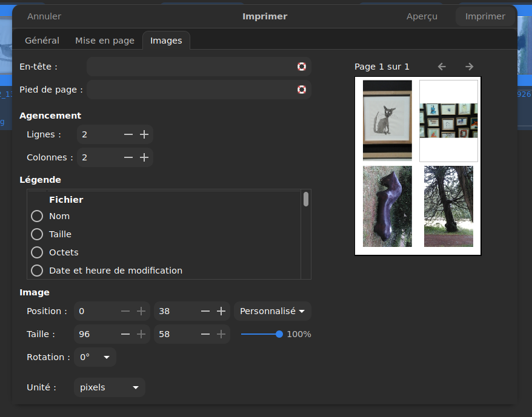Click the Aperçu button
Viewport: 532px width, 417px height.
[x=422, y=16]
